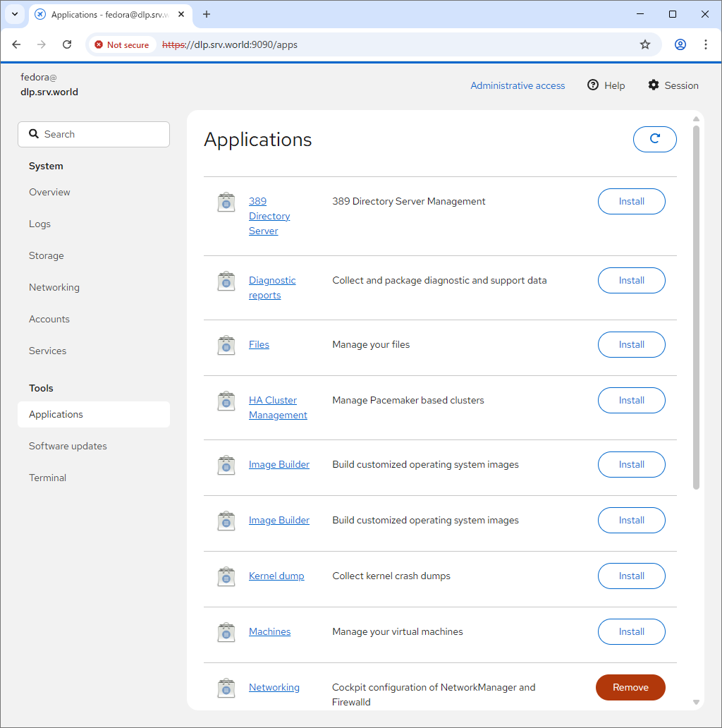Click the Kernel dump package icon
722x728 pixels.
point(226,576)
